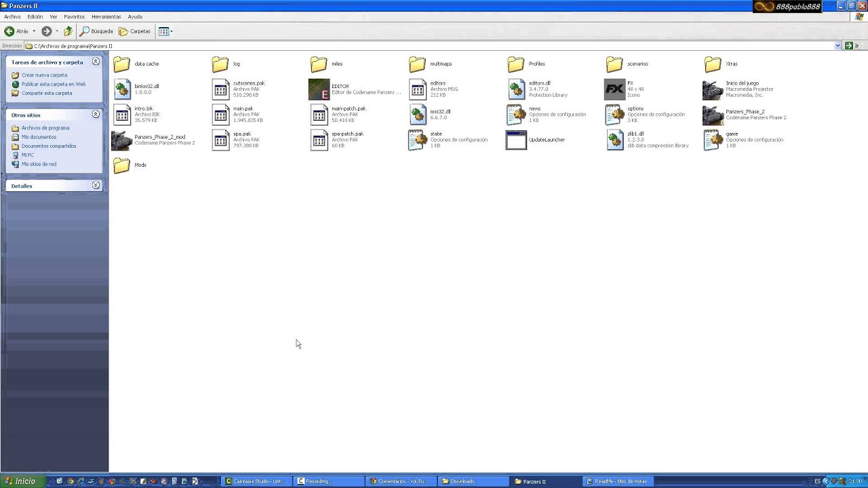Toggle the Carpetas folder pane
This screenshot has width=868, height=488.
134,31
